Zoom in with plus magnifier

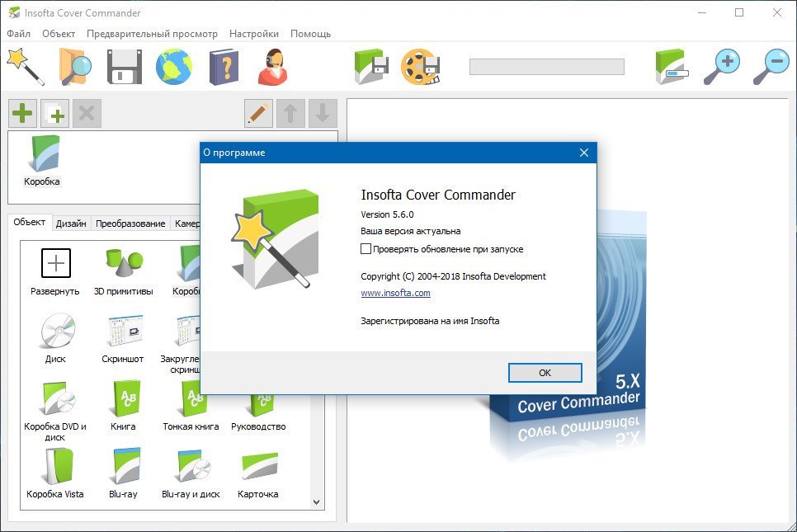tap(722, 67)
